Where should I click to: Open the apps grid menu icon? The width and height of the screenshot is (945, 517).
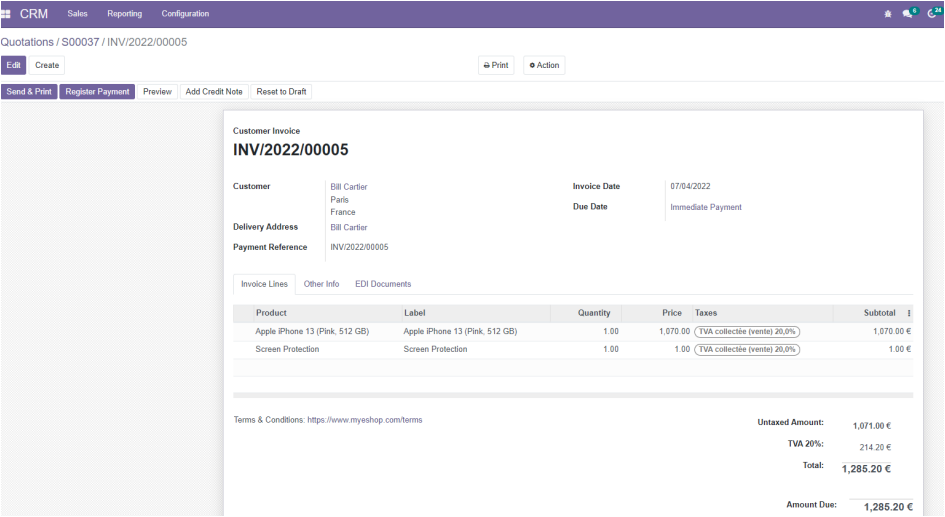pos(7,14)
